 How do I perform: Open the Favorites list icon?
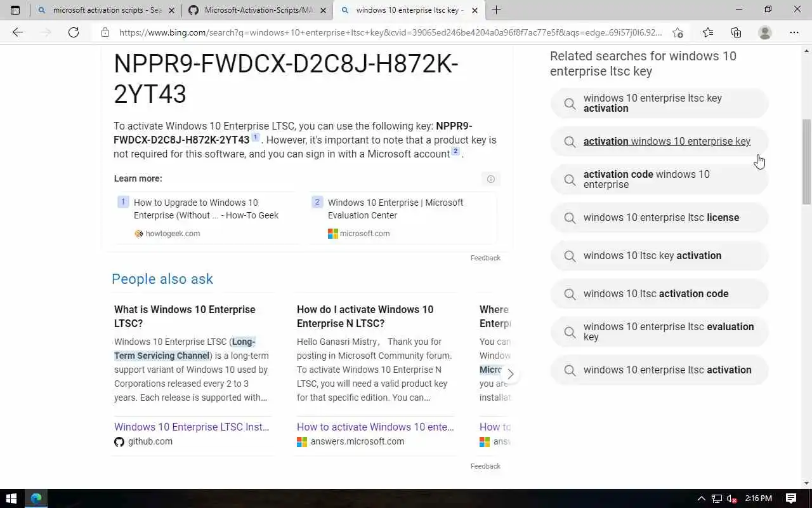tap(708, 32)
